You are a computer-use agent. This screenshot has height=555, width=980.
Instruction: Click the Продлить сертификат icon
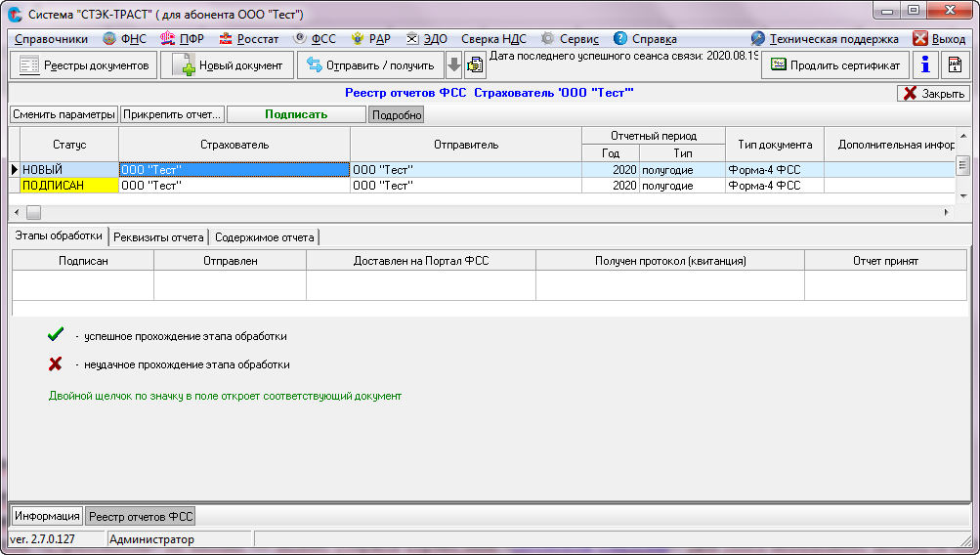point(778,64)
